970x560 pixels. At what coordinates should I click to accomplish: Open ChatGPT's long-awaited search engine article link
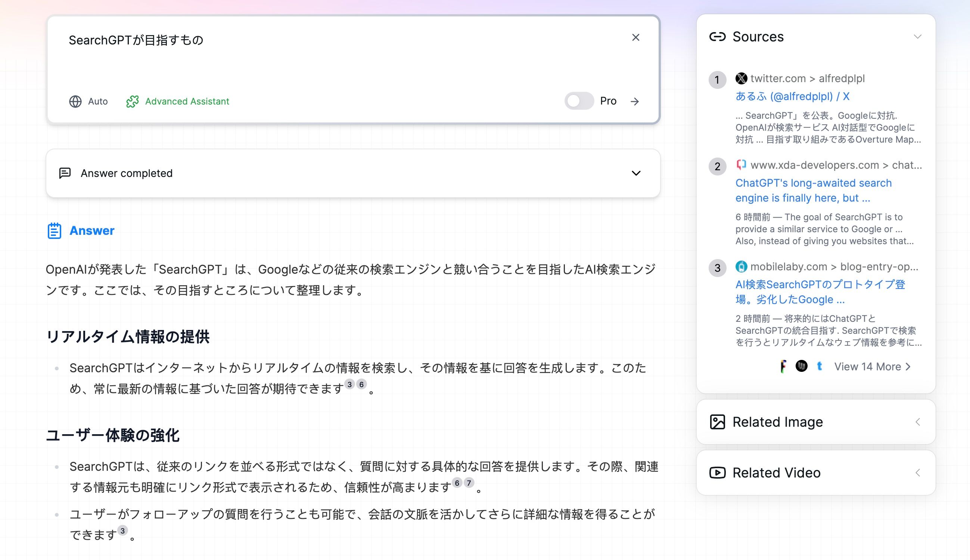(x=814, y=190)
